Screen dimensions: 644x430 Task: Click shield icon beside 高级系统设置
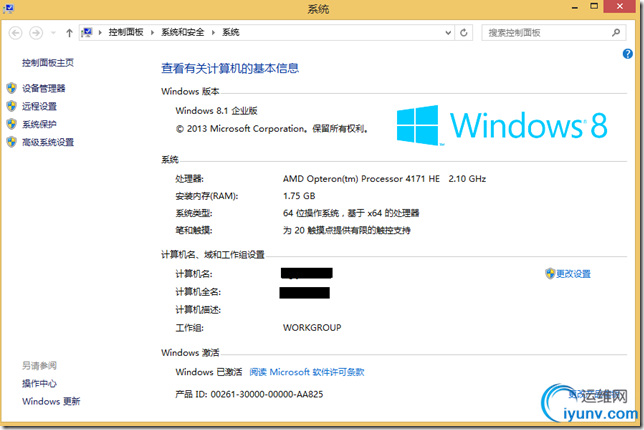(12, 142)
